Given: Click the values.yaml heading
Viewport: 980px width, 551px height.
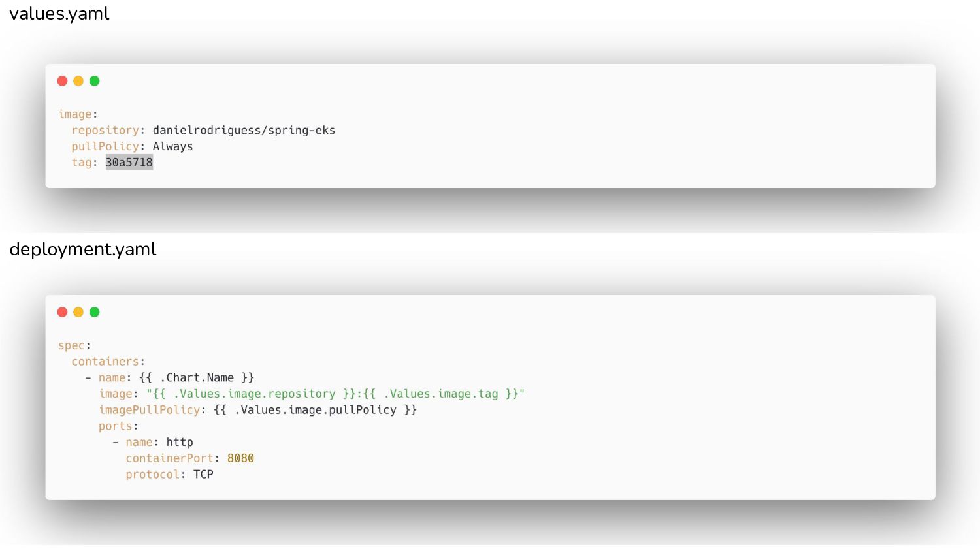Looking at the screenshot, I should 59,14.
